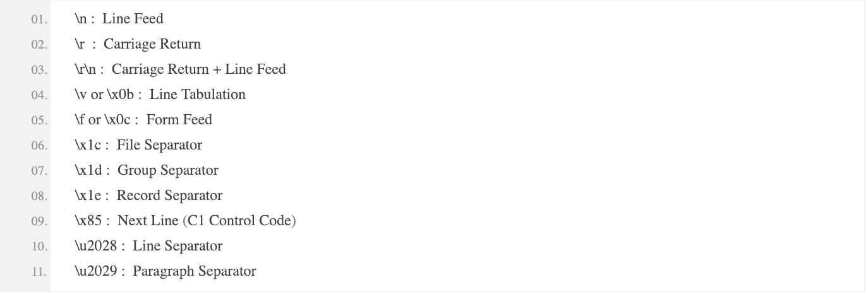Click line number 11 in the gutter

[39, 272]
